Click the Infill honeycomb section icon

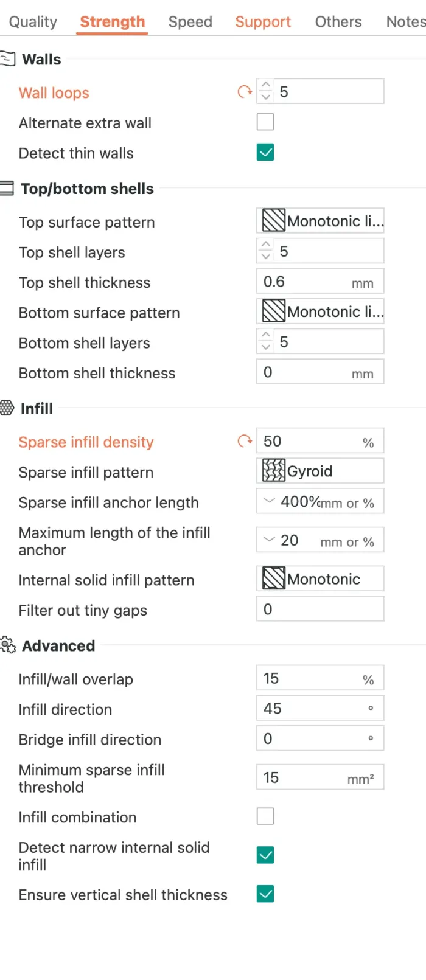pos(7,408)
